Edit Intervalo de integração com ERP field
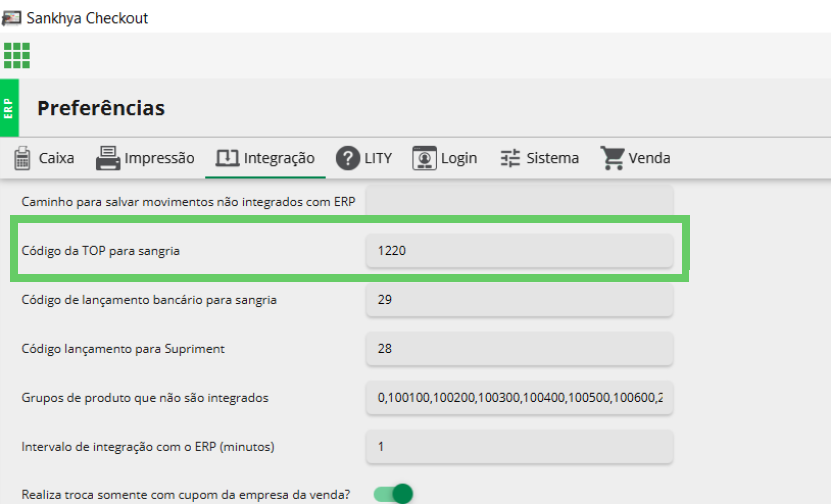Screen dimensions: 839x504 [x=520, y=447]
